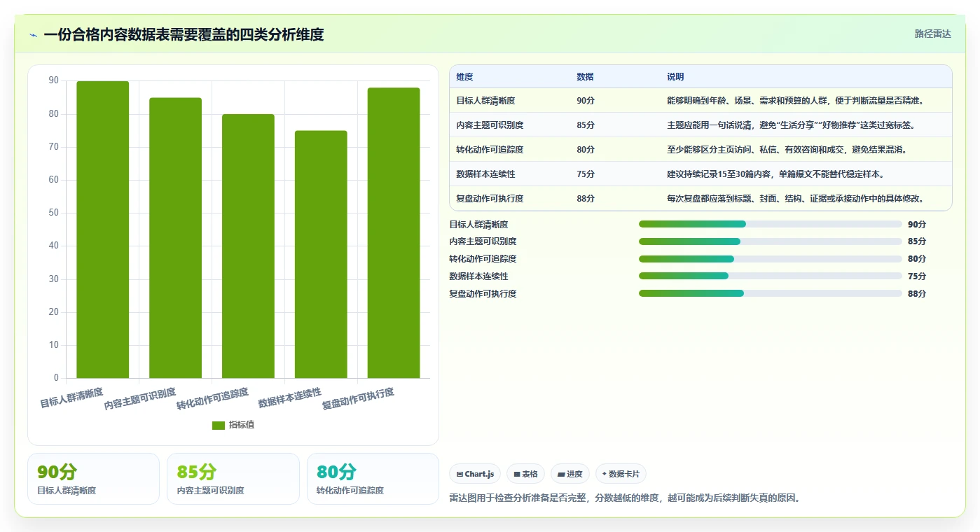This screenshot has height=532, width=980.
Task: Click the 指标值 legend label
Action: (242, 425)
